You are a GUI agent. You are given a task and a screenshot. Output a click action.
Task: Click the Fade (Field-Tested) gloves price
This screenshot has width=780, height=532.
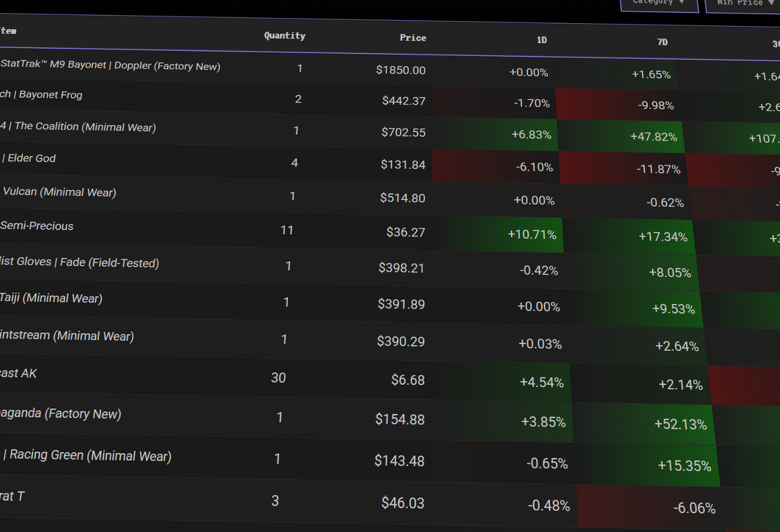click(x=401, y=268)
